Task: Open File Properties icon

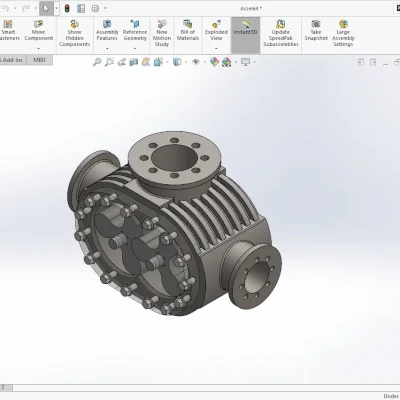Action: [81, 9]
